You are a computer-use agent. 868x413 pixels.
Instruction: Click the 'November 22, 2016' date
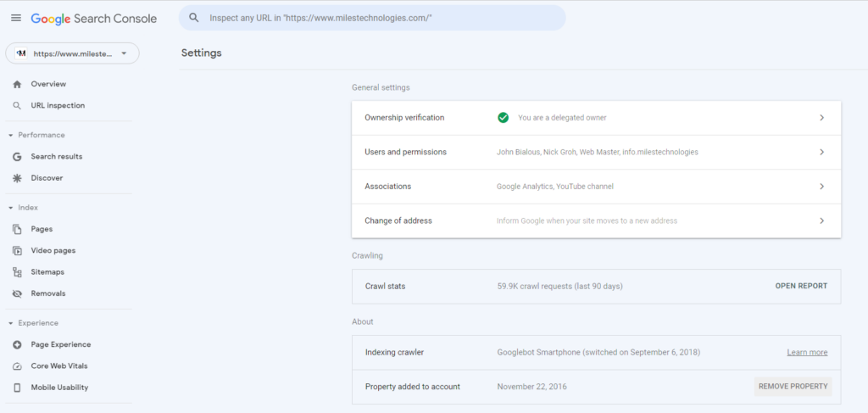(x=531, y=387)
